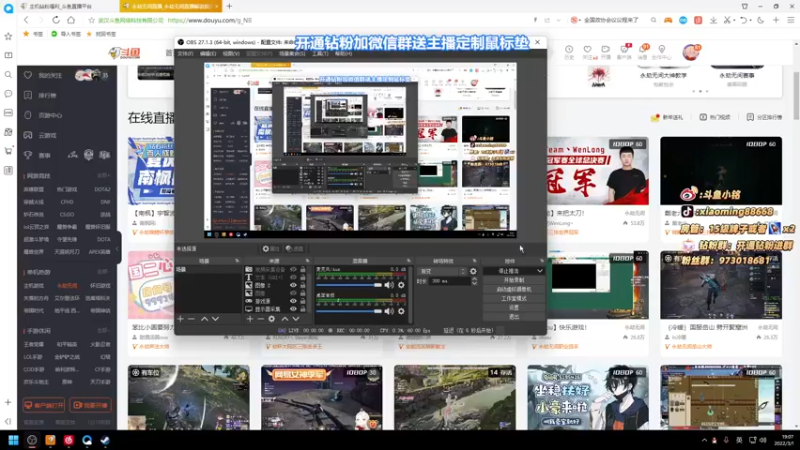Click Start Recording button in OBS controls
The image size is (800, 450).
click(x=514, y=280)
